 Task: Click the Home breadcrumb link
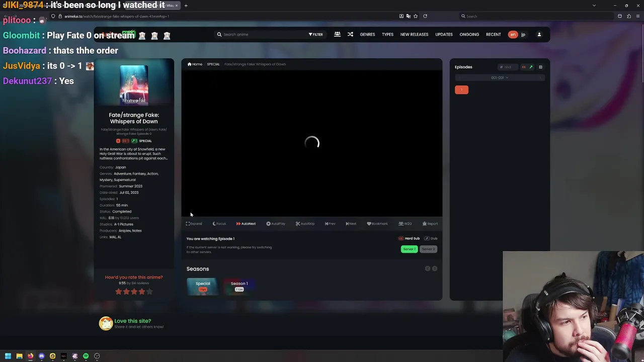(195, 64)
